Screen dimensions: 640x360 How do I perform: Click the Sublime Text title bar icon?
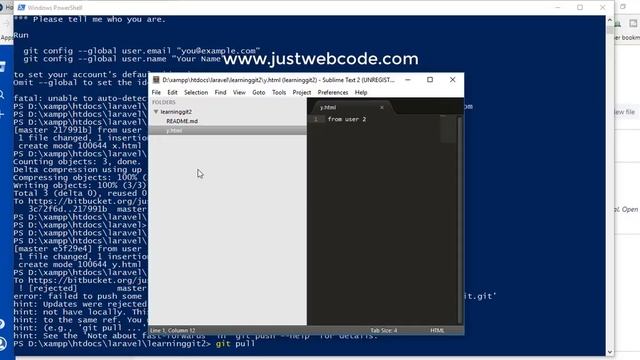tap(156, 80)
